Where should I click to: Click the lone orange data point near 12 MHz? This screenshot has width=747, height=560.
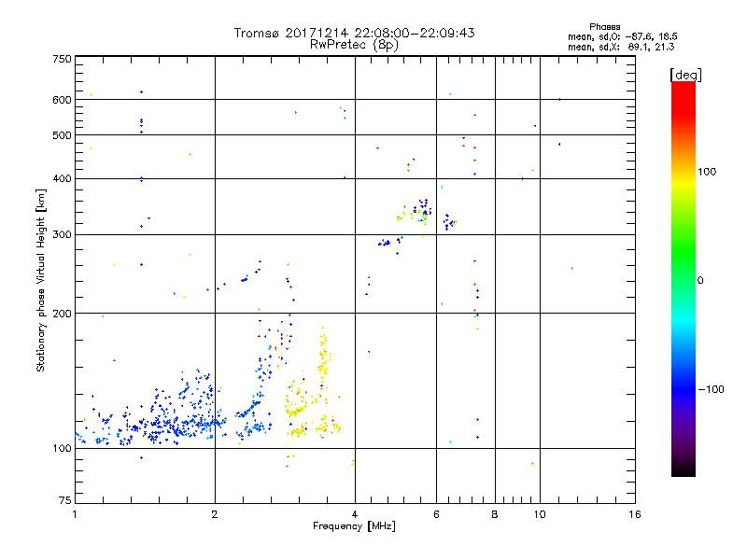(x=572, y=269)
